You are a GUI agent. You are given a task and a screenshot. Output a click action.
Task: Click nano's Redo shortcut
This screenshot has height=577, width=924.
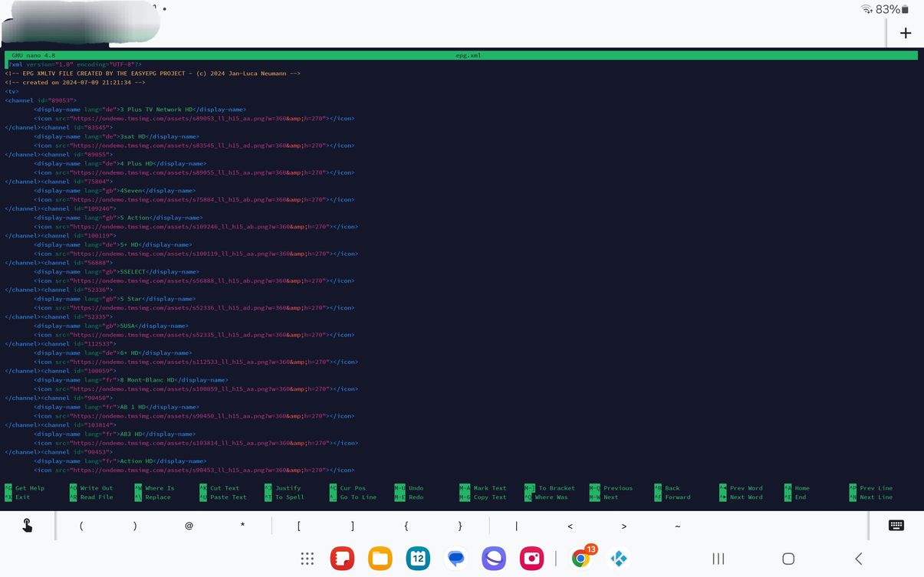pos(409,497)
